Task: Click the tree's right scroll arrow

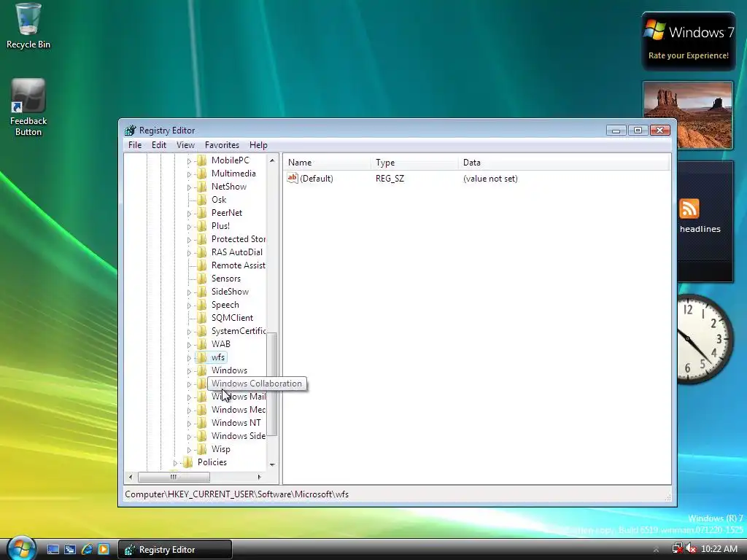Action: coord(259,477)
